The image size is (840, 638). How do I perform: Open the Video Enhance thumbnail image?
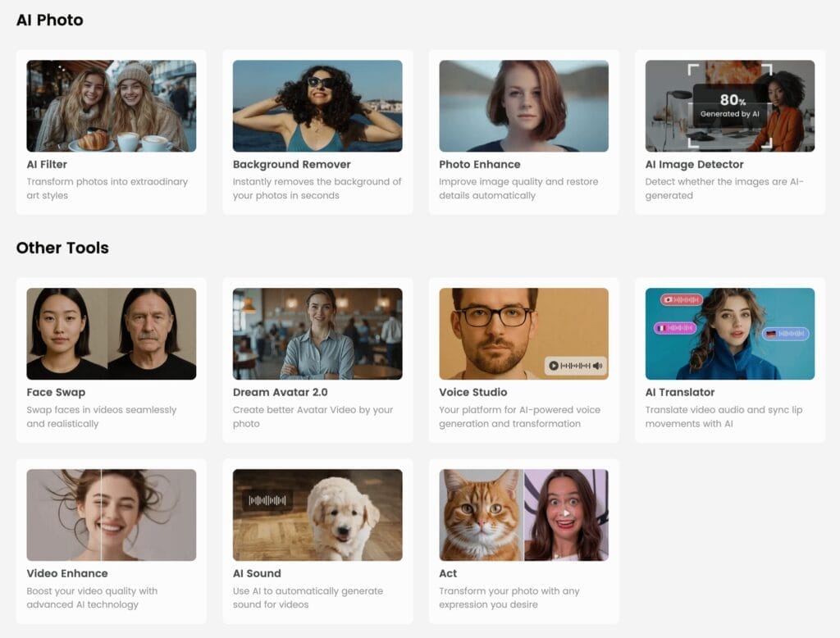tap(112, 515)
